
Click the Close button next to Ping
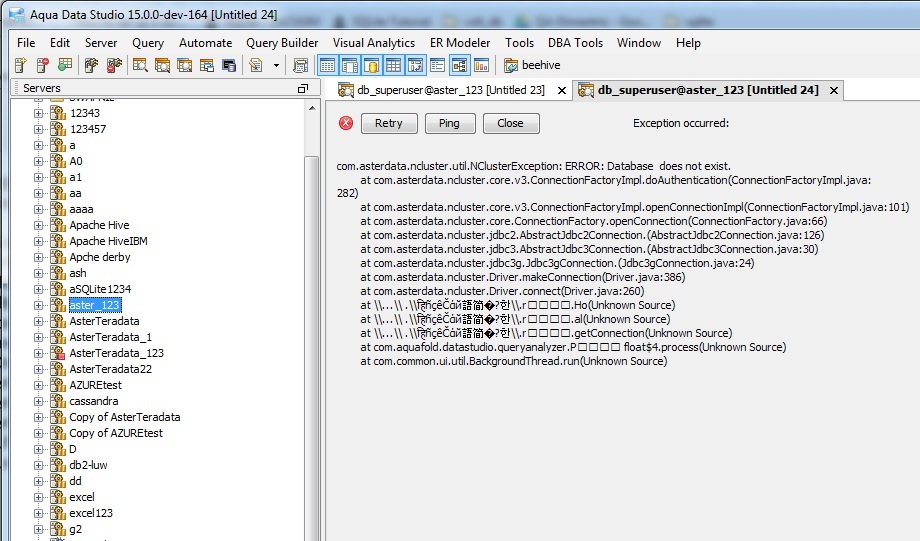(510, 123)
